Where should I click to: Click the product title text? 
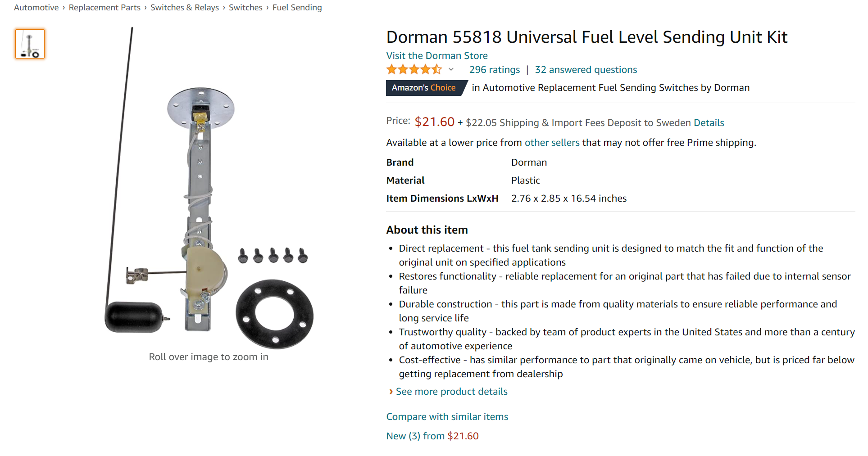click(587, 37)
